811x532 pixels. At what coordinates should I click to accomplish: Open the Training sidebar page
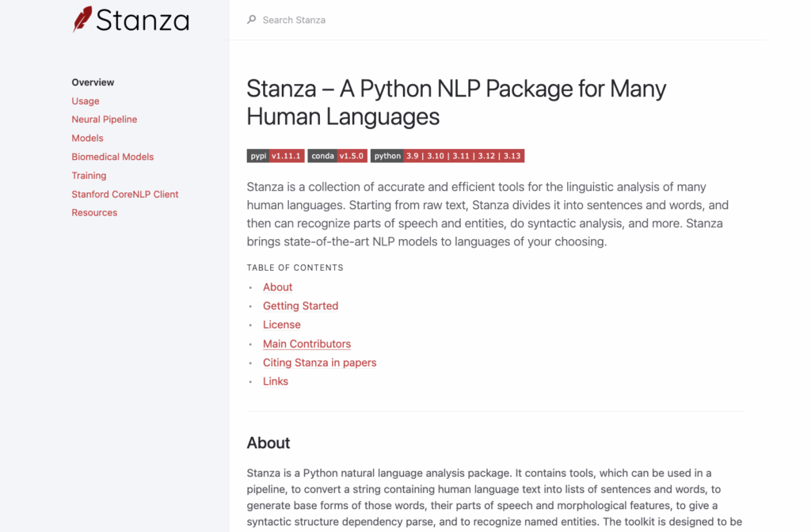click(x=89, y=176)
